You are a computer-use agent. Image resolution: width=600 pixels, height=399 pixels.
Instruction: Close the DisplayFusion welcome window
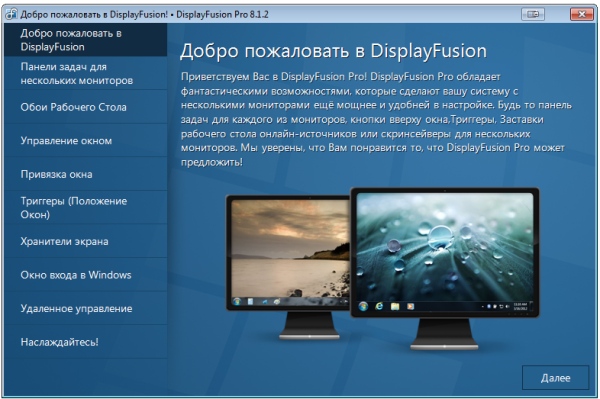point(581,14)
